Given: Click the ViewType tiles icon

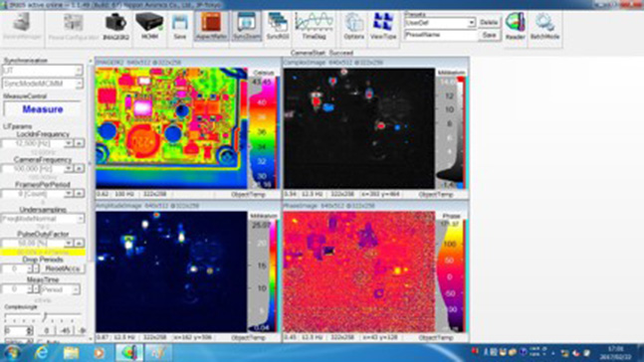Looking at the screenshot, I should (x=383, y=26).
